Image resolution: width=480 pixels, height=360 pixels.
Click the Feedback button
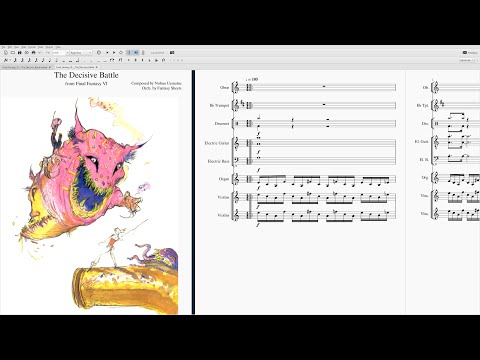coord(470,53)
